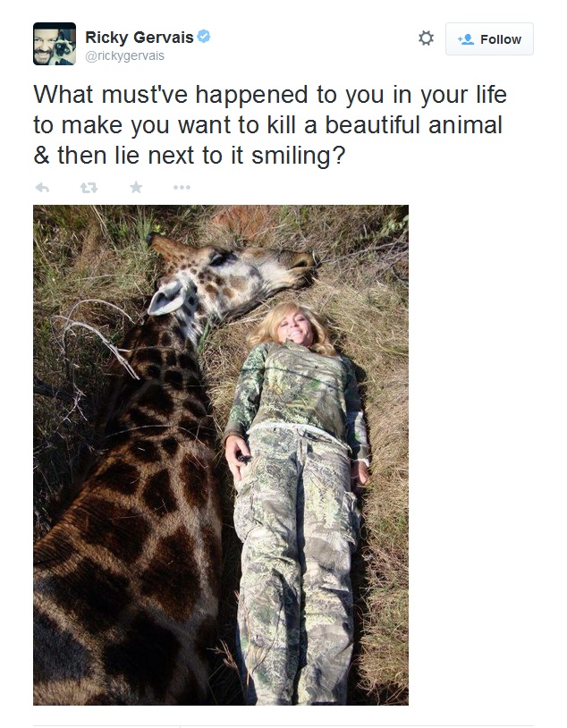Click the tweet text starting "What must've happened"
This screenshot has width=567, height=728.
(x=270, y=125)
